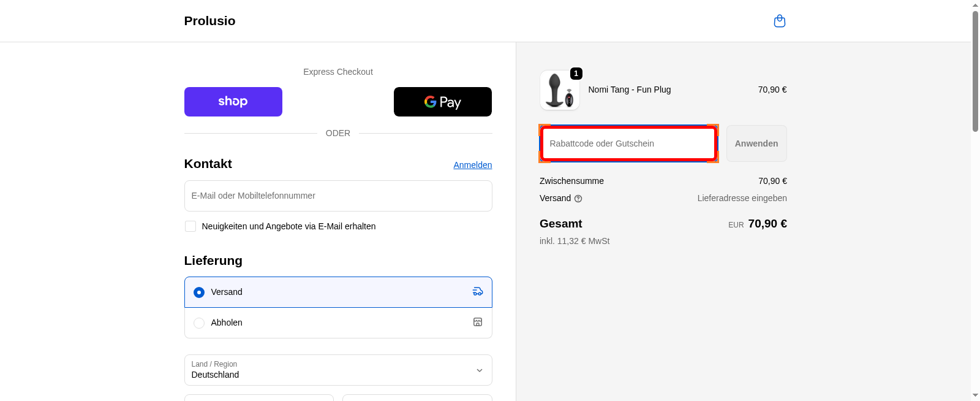This screenshot has height=401, width=980.
Task: Click the item quantity badge on product
Action: pyautogui.click(x=576, y=74)
